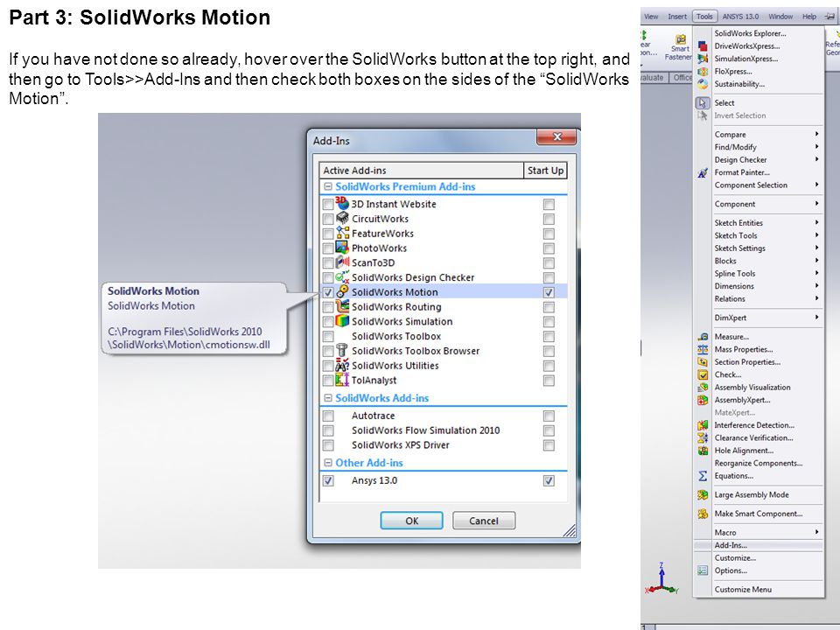This screenshot has height=630, width=840.
Task: Click the SolidWorks Utilities binoculars icon
Action: (342, 366)
